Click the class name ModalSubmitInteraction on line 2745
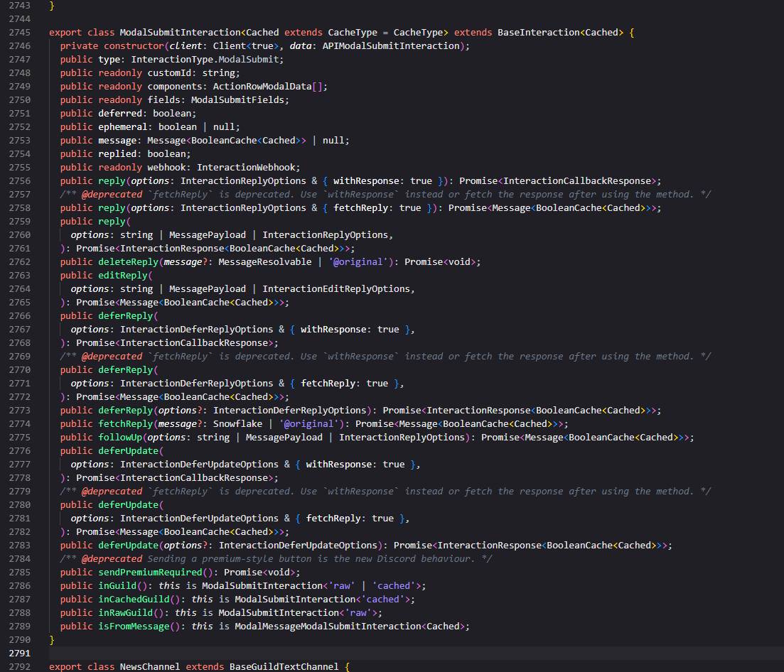This screenshot has height=672, width=784. click(180, 33)
